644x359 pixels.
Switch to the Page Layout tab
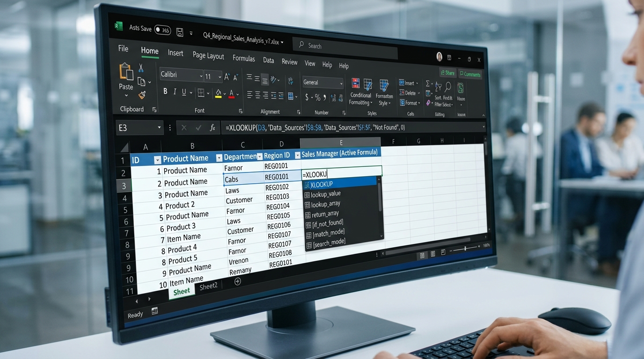click(208, 56)
